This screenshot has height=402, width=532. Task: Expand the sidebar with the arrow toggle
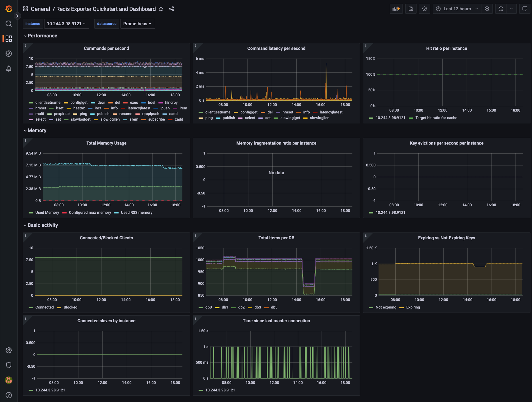[x=17, y=16]
